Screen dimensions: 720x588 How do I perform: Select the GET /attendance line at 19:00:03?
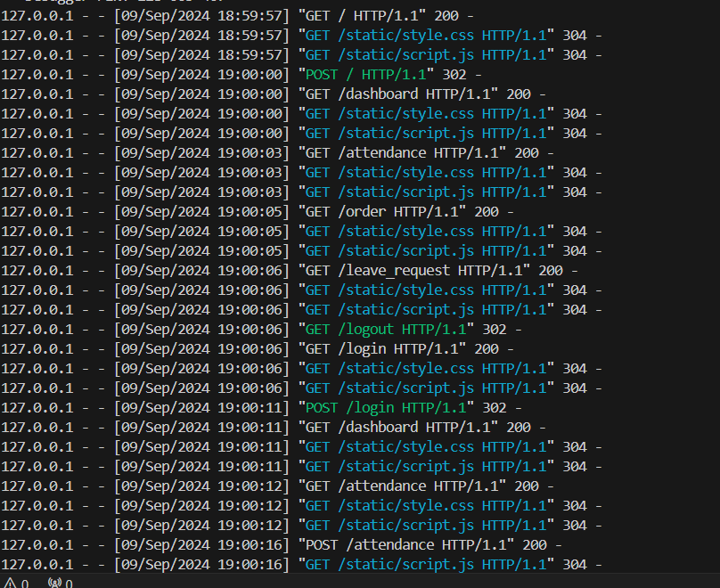pos(277,153)
